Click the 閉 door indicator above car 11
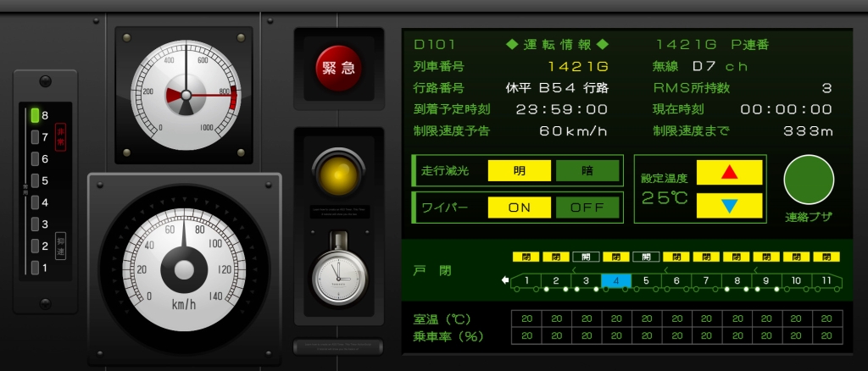The image size is (868, 371). click(x=826, y=257)
